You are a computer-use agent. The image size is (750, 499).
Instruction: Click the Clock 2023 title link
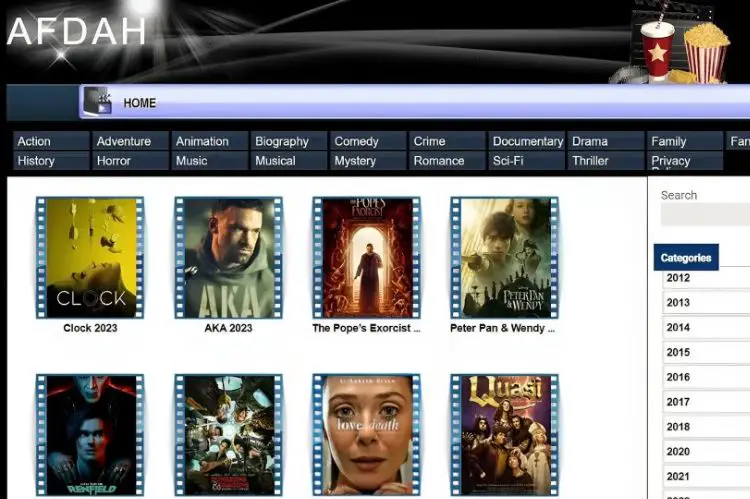click(90, 328)
